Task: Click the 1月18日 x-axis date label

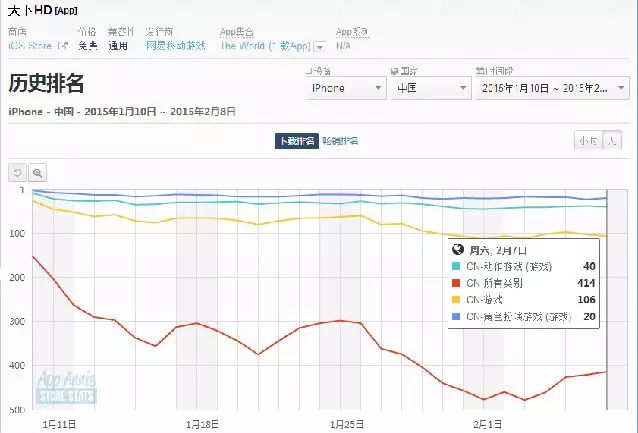Action: (x=202, y=425)
